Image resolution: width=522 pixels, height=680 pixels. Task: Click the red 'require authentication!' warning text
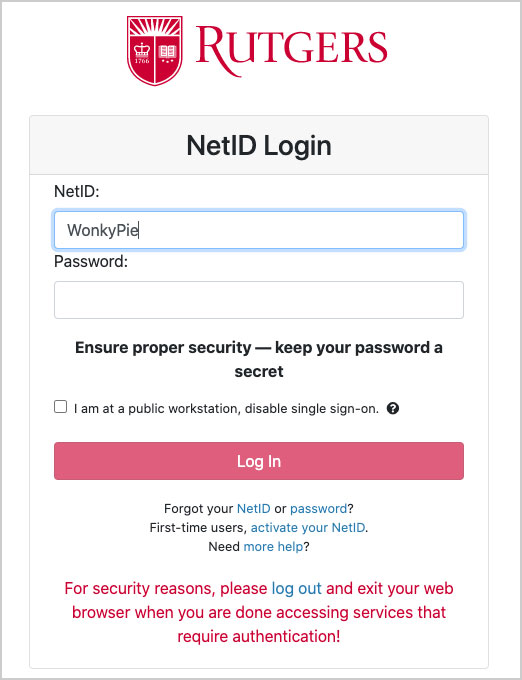coord(259,636)
